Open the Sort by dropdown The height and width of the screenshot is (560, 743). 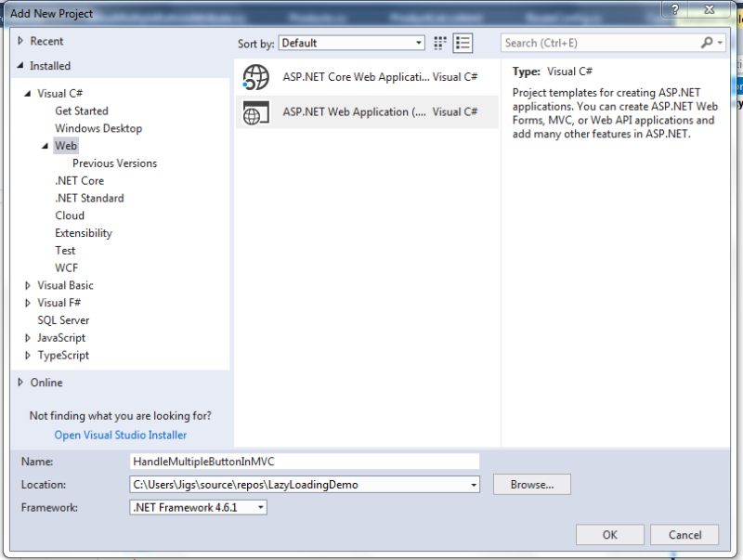tap(419, 43)
